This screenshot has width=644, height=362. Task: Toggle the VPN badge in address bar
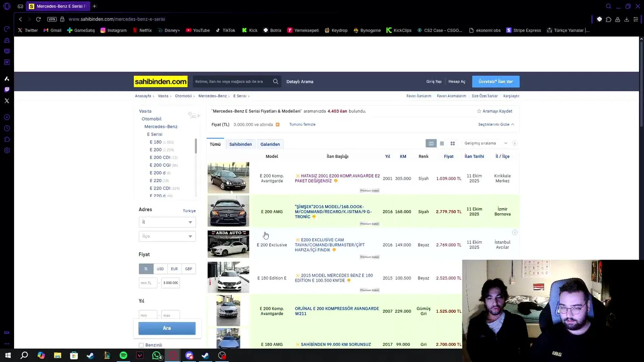click(52, 19)
